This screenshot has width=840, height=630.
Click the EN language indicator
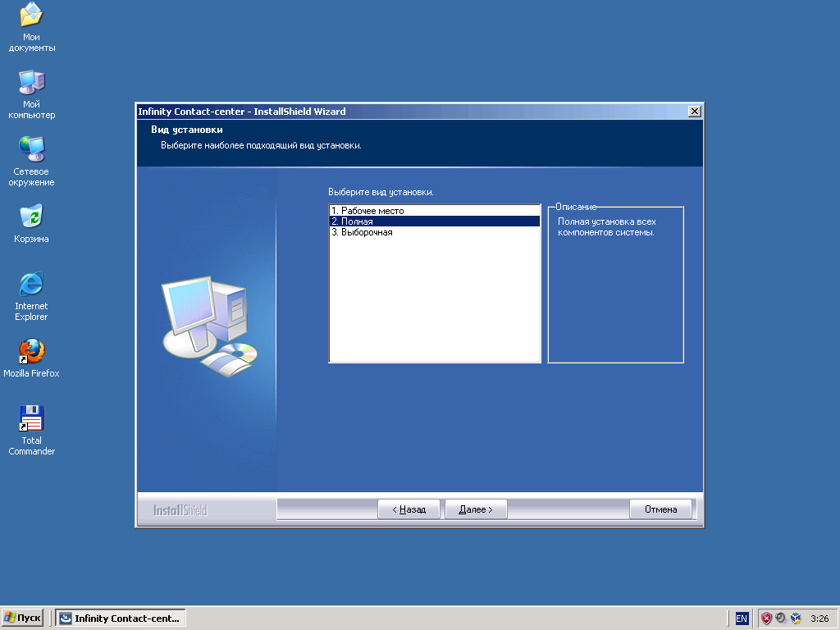pos(742,619)
